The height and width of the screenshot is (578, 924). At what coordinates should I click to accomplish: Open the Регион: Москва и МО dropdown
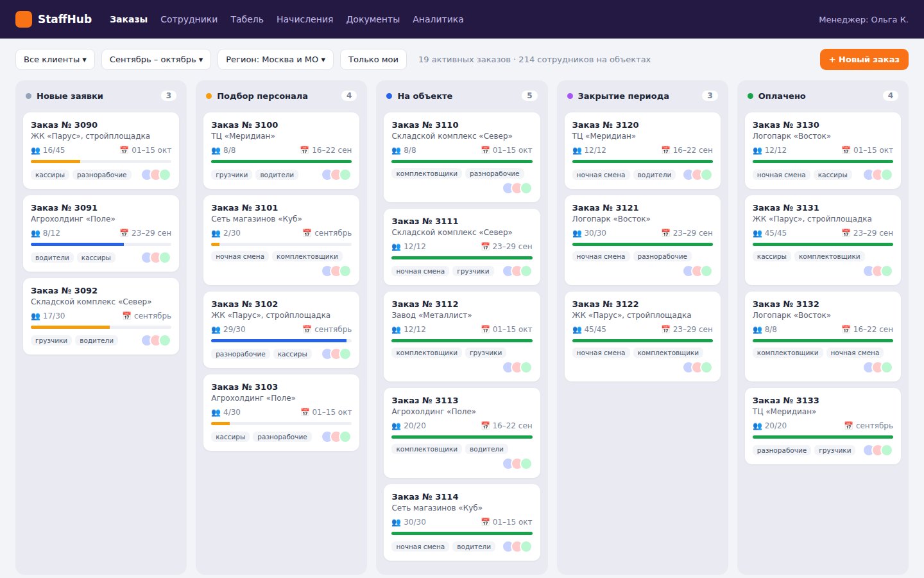[275, 59]
